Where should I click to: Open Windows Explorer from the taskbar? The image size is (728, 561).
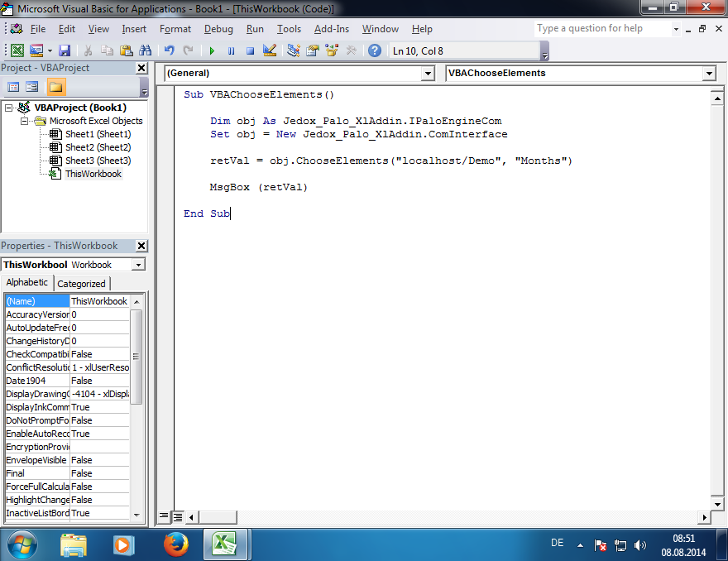point(74,545)
